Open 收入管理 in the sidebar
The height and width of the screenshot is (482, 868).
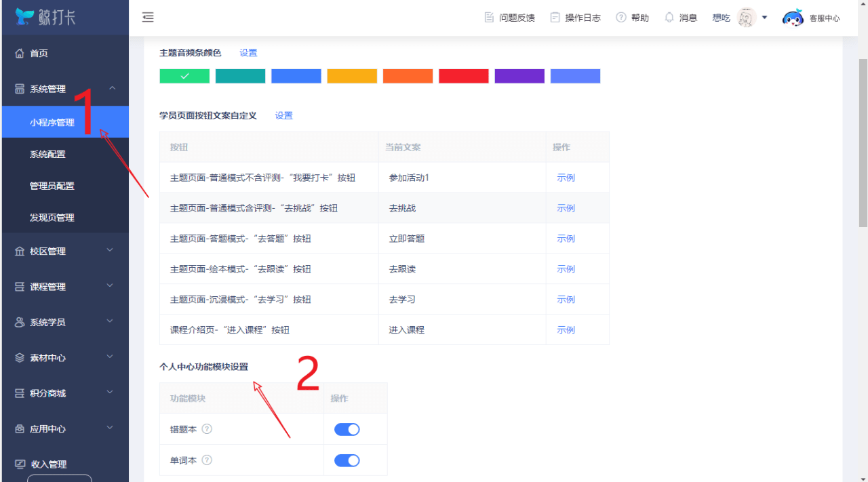pos(64,464)
